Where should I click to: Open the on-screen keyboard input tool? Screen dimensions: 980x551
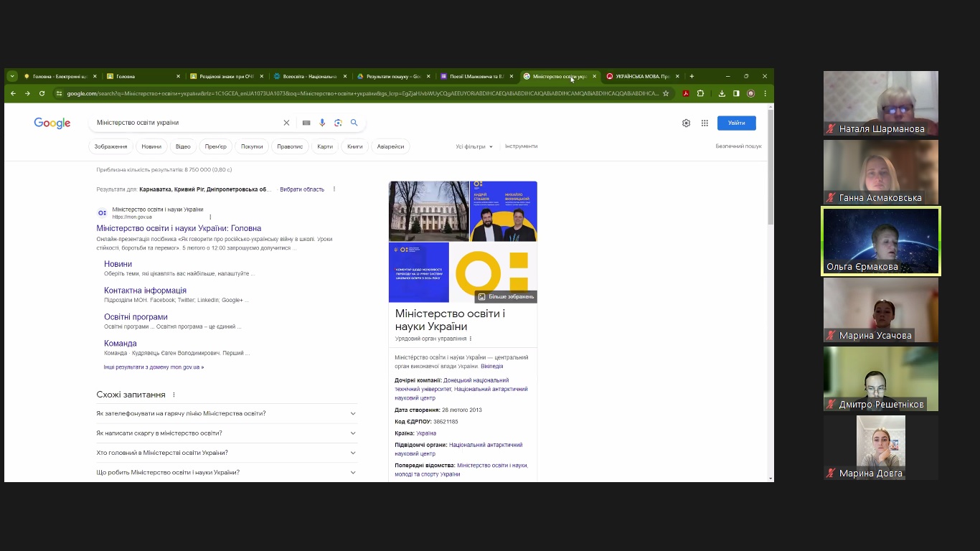(x=306, y=123)
